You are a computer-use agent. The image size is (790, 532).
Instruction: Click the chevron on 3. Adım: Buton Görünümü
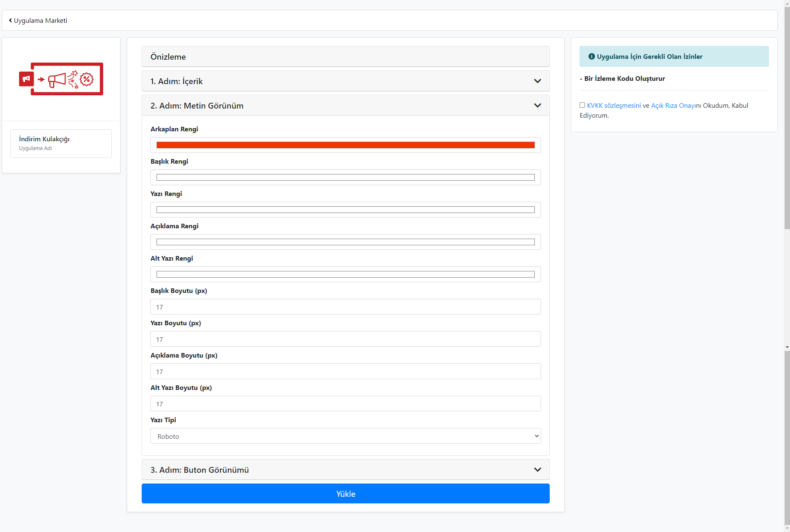click(x=537, y=470)
